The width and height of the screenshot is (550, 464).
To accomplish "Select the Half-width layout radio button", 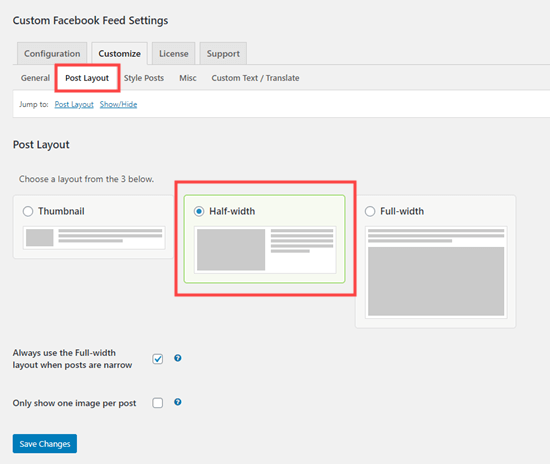I will pos(199,211).
